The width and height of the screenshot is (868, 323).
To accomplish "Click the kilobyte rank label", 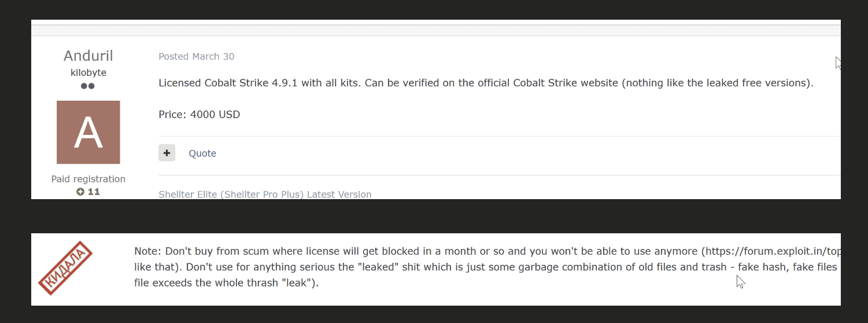I will pyautogui.click(x=88, y=73).
